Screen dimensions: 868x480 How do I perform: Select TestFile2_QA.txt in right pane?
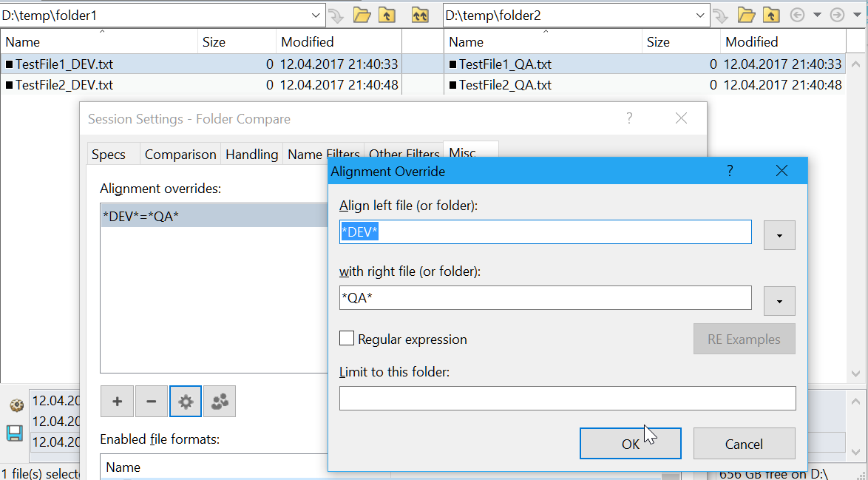(x=645, y=85)
